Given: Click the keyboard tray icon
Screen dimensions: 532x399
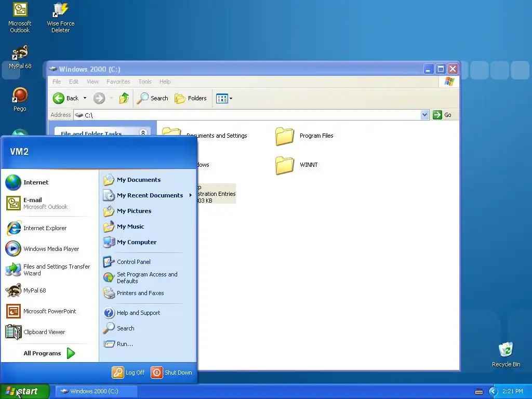Looking at the screenshot, I should (478, 392).
